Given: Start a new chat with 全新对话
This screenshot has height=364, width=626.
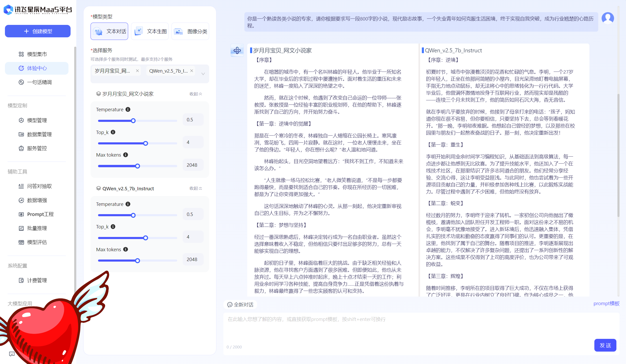Looking at the screenshot, I should point(240,305).
